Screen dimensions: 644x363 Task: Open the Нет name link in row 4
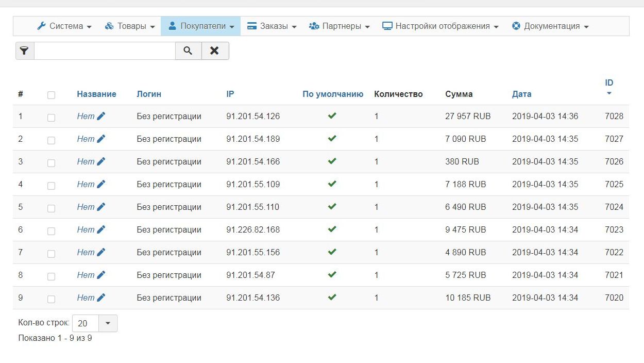point(86,185)
